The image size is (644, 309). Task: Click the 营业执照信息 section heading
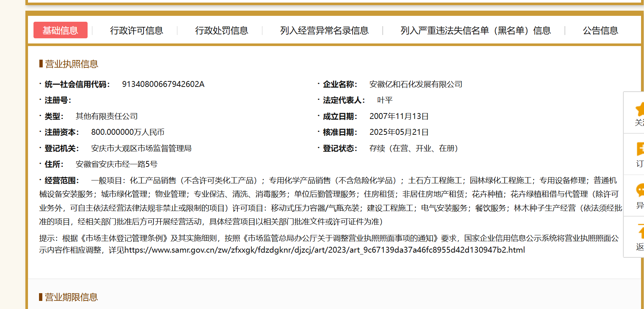[x=72, y=64]
